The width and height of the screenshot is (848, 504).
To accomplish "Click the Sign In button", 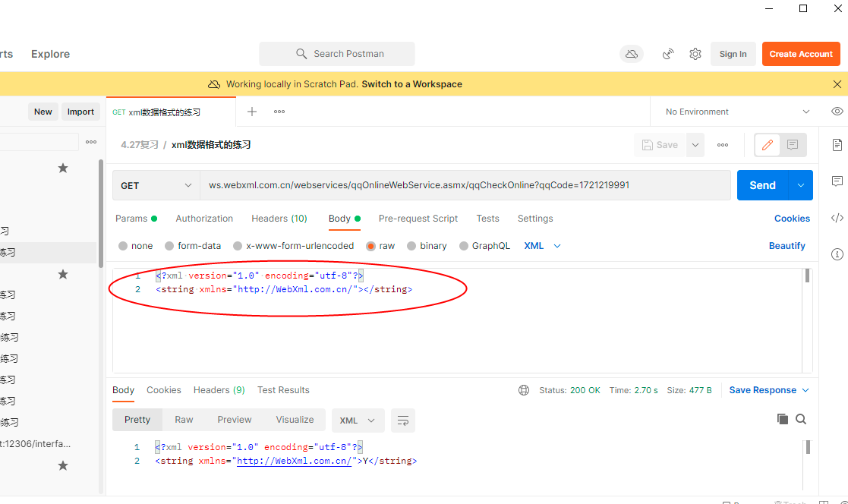I will [733, 54].
